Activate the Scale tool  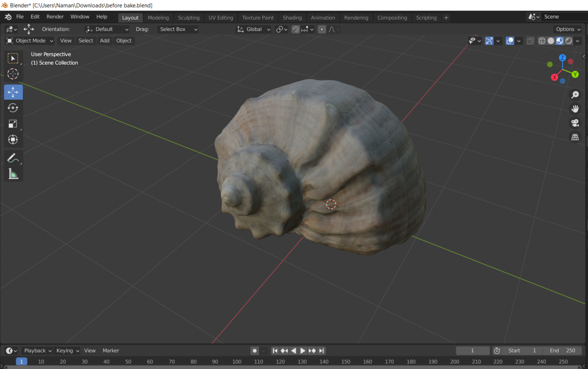pyautogui.click(x=13, y=124)
